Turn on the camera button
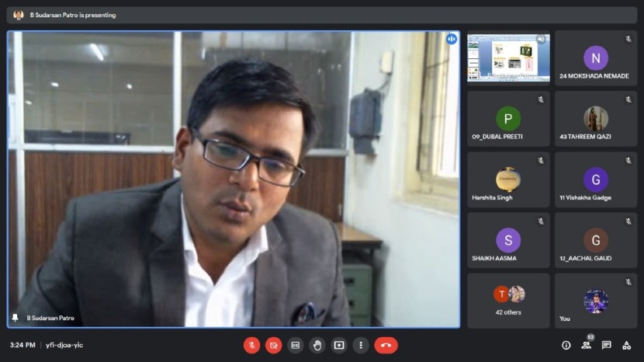 (x=273, y=345)
